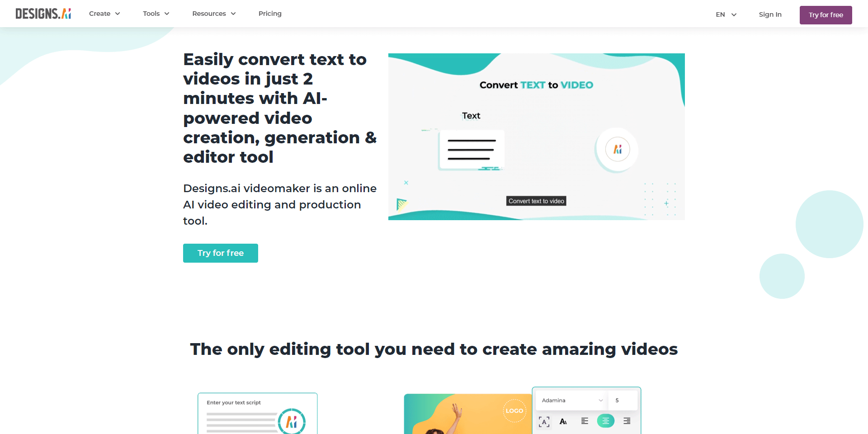Pick the align right icon

click(x=627, y=421)
